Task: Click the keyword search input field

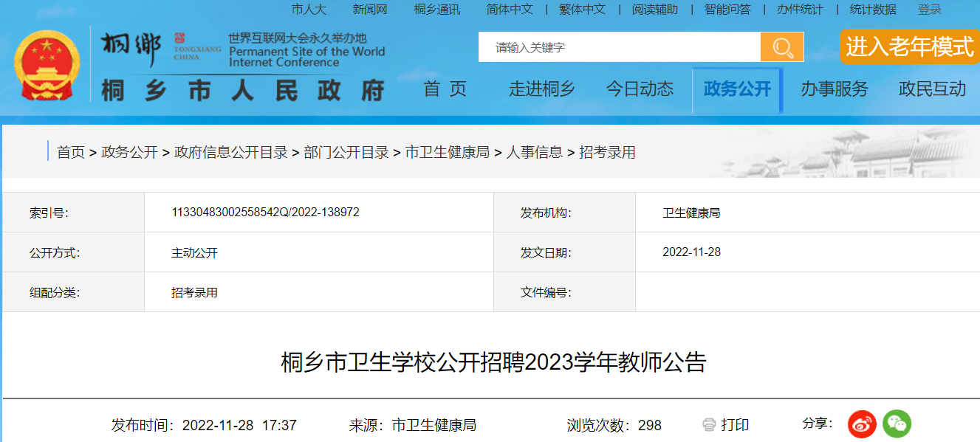Action: pos(619,47)
